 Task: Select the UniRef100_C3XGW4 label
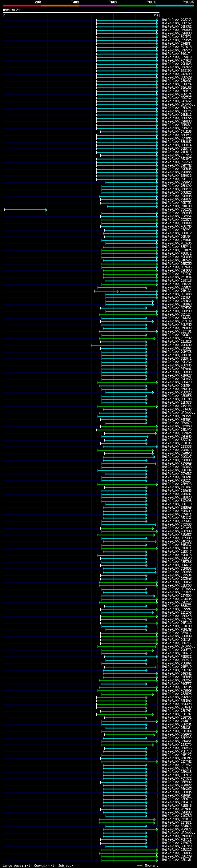coord(176,297)
